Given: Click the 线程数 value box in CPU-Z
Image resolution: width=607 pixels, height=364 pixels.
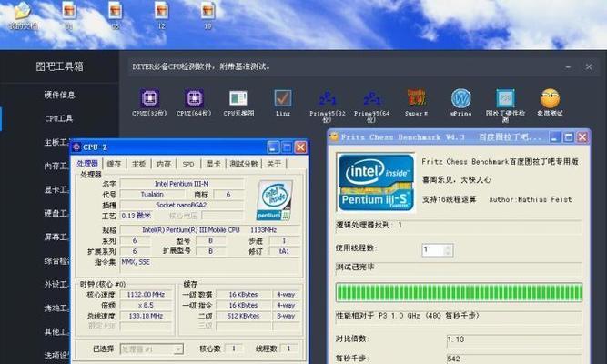Looking at the screenshot, I should click(288, 349).
